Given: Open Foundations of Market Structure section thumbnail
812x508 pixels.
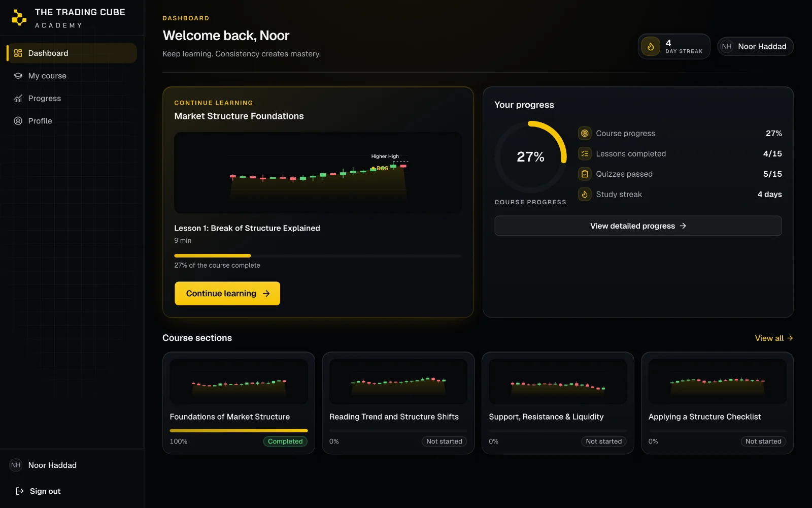Looking at the screenshot, I should 239,382.
